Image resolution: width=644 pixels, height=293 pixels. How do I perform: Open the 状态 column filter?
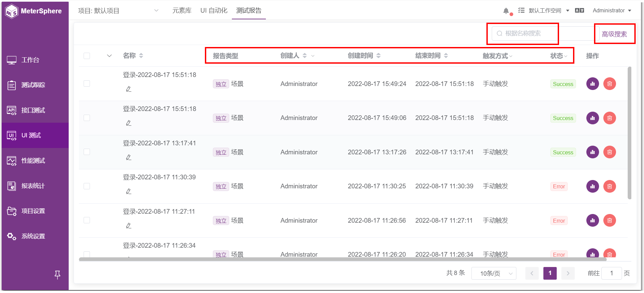point(566,56)
